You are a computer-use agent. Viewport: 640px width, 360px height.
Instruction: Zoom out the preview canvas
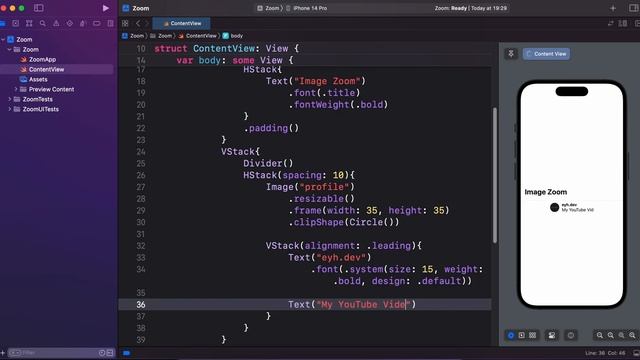tap(600, 335)
